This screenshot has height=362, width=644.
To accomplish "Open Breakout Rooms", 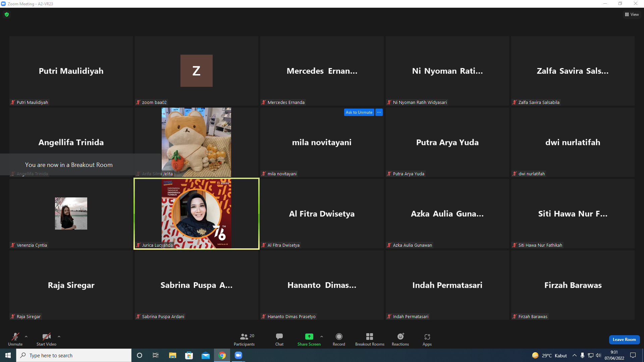I will pos(370,339).
